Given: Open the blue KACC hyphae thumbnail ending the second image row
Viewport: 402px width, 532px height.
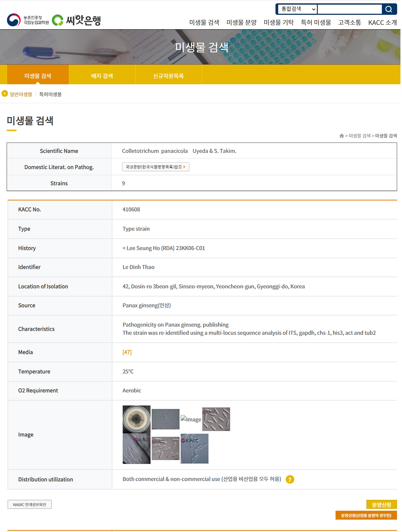Looking at the screenshot, I should tap(194, 449).
